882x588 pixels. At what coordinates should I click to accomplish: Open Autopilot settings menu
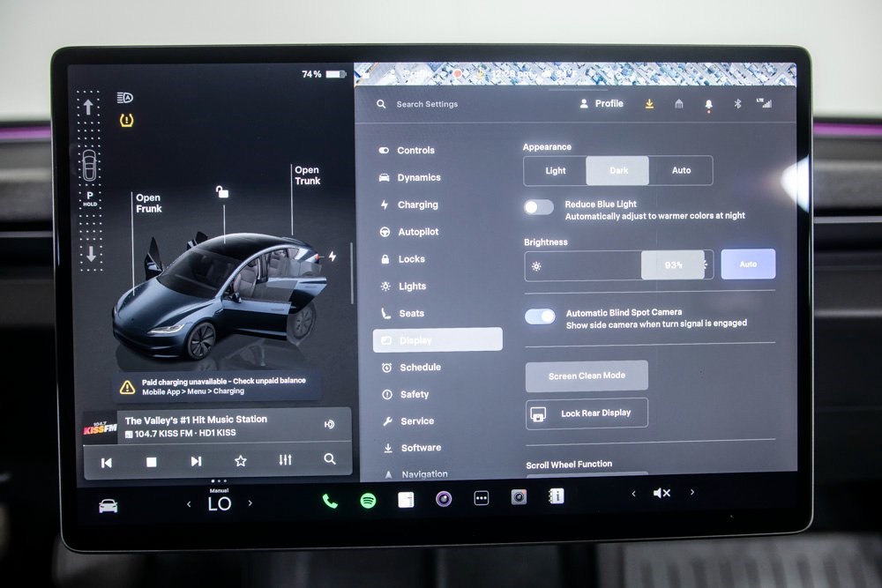(409, 232)
